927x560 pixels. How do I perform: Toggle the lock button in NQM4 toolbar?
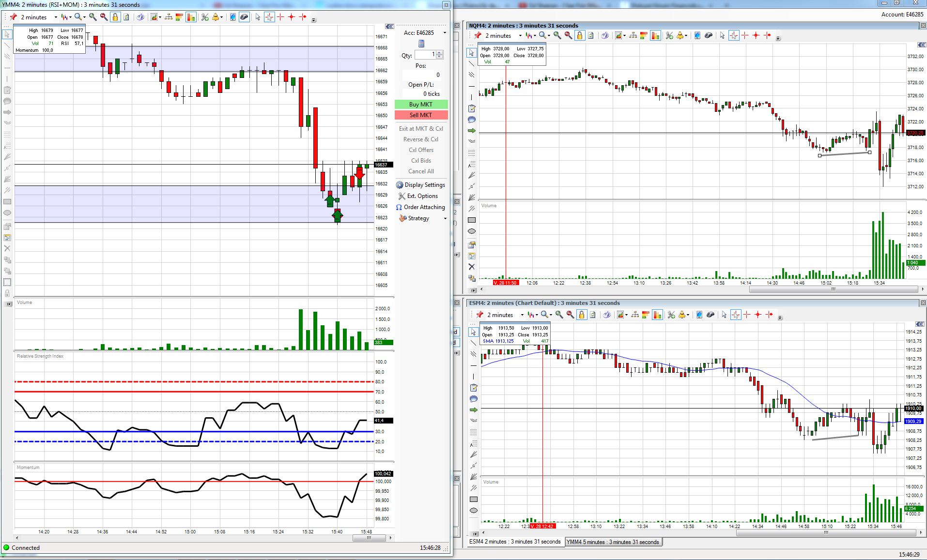tap(580, 35)
